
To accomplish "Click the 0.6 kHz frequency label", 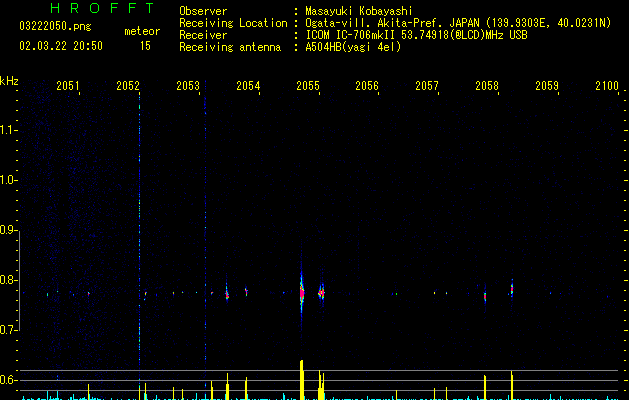I will click(x=8, y=380).
